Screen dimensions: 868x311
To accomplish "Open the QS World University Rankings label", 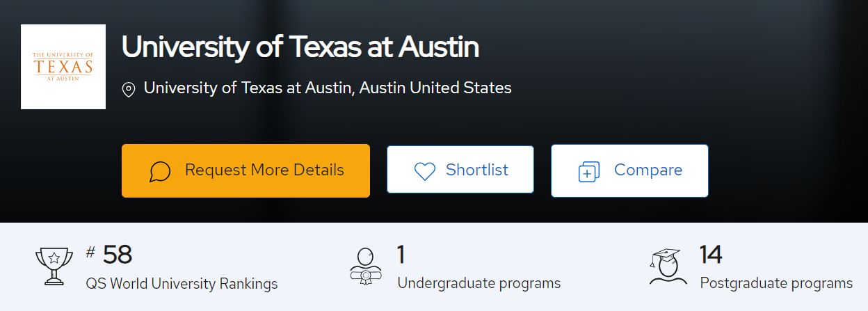I will (182, 284).
